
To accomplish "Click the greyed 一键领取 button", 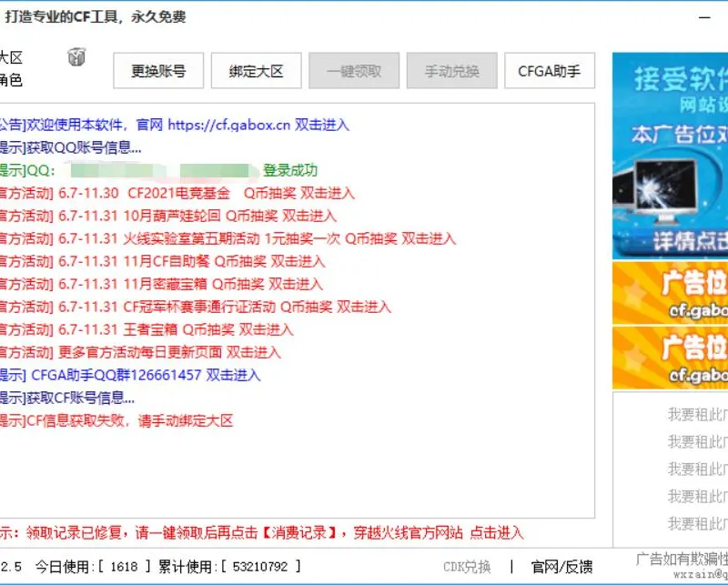I will 354,71.
